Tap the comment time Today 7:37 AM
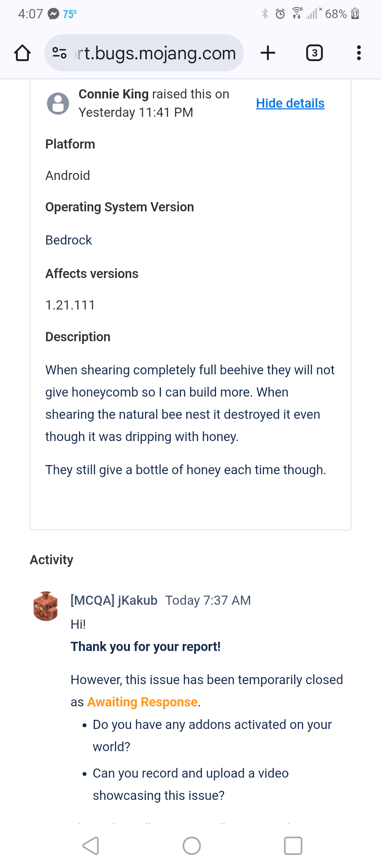 (x=208, y=600)
